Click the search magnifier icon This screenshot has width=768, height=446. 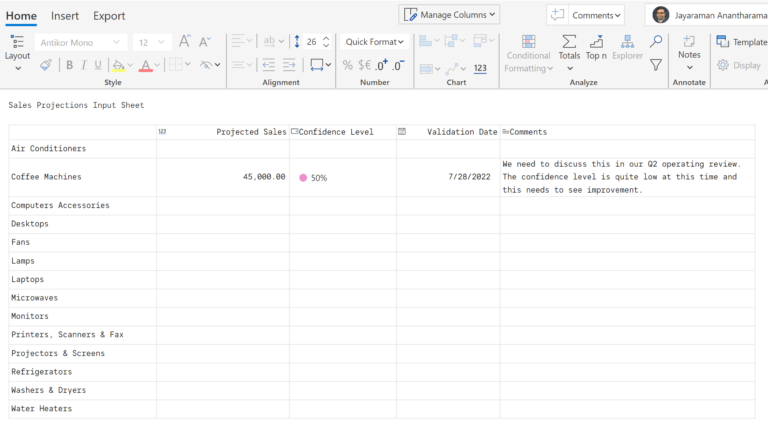[x=656, y=42]
